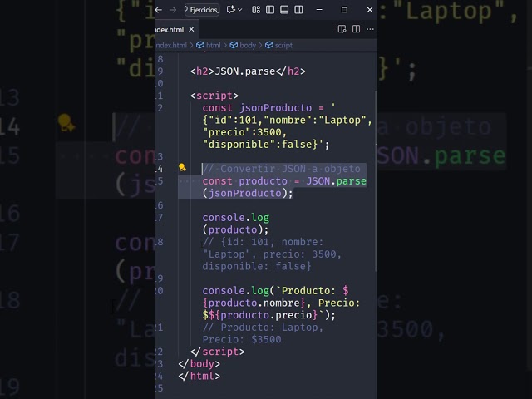
Task: Select the index.html editor tab
Action: (x=170, y=30)
